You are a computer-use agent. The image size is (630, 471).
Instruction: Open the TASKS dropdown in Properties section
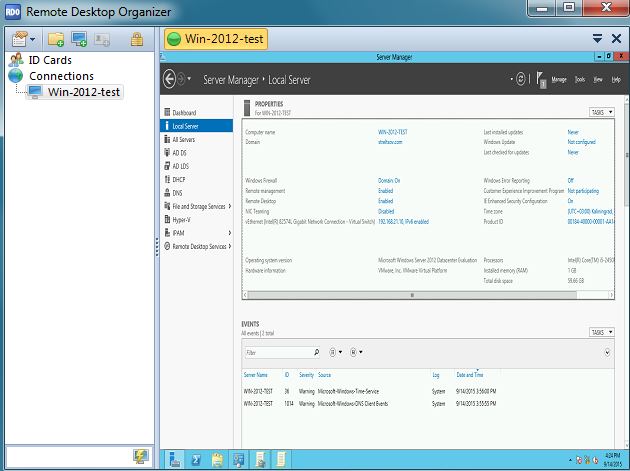point(600,113)
